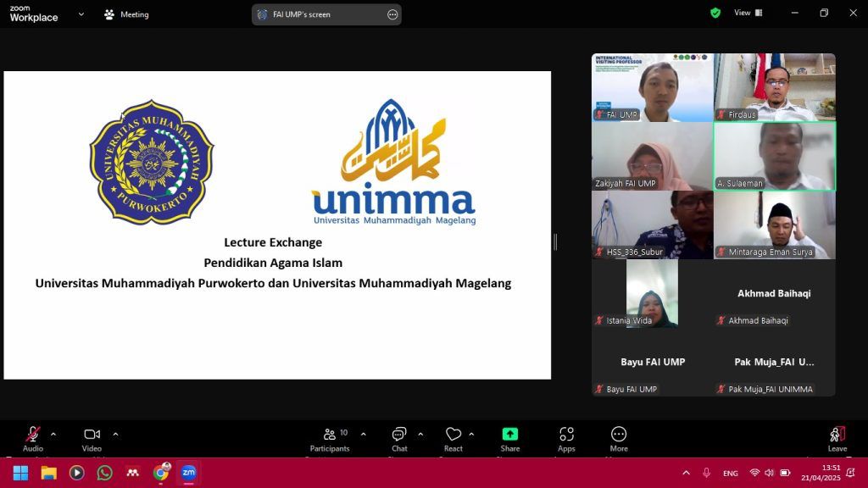This screenshot has width=868, height=488.
Task: Open the More options menu
Action: [x=619, y=440]
